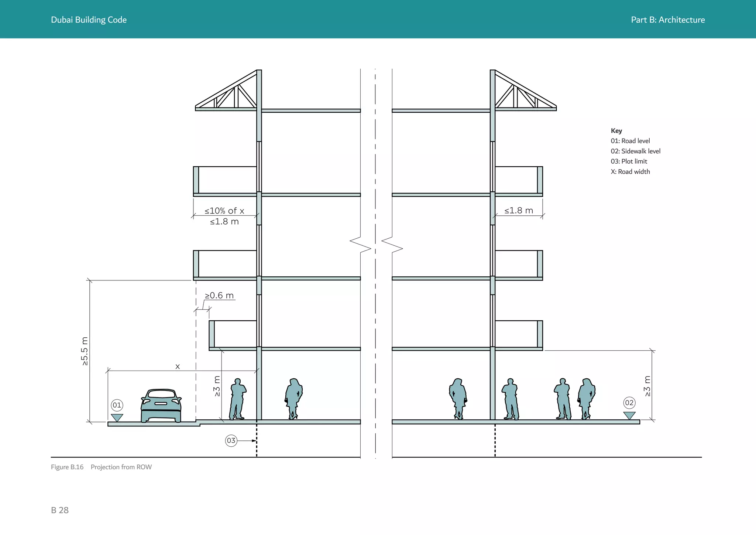Click the left roof truss drawing
The width and height of the screenshot is (756, 535).
226,91
